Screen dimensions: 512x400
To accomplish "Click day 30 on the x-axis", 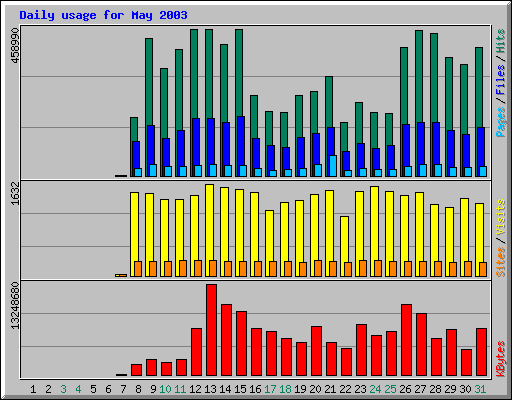I will coord(465,389).
